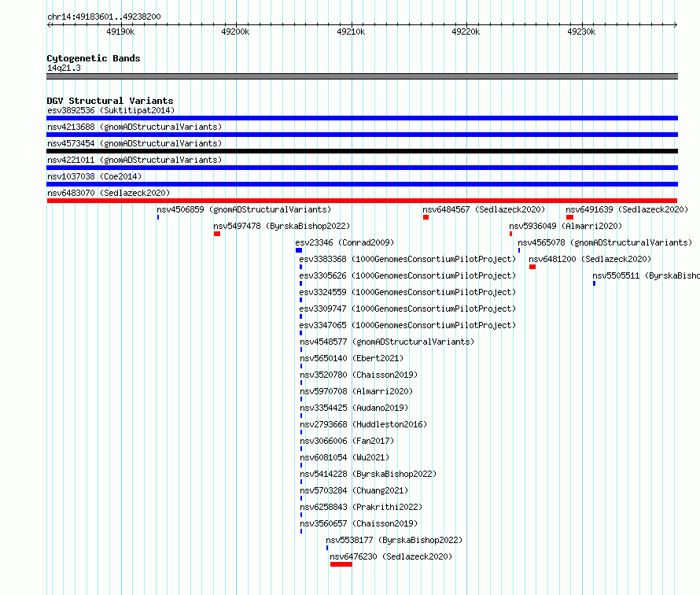
Task: Click the right arrow of the ruler
Action: 676,24
